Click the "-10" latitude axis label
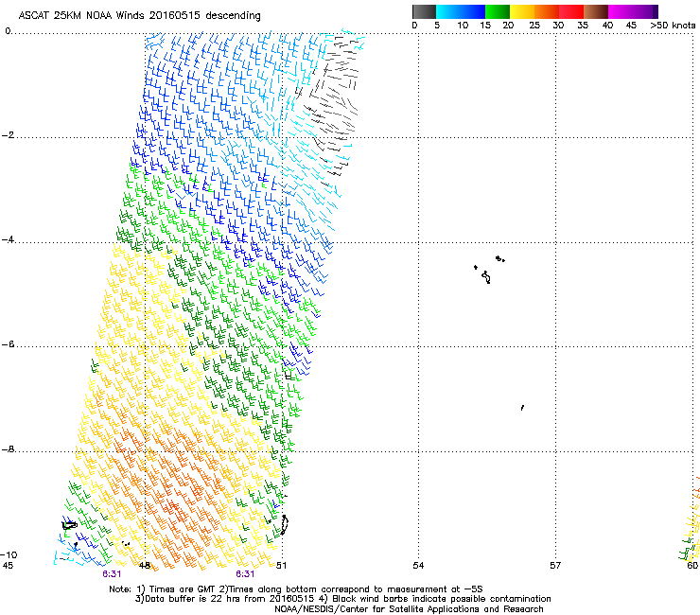 point(9,554)
